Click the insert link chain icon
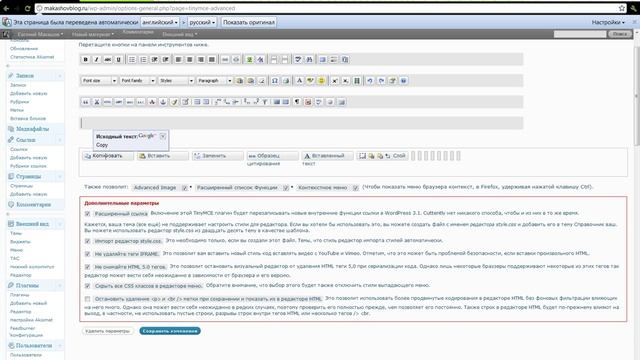 pyautogui.click(x=225, y=60)
